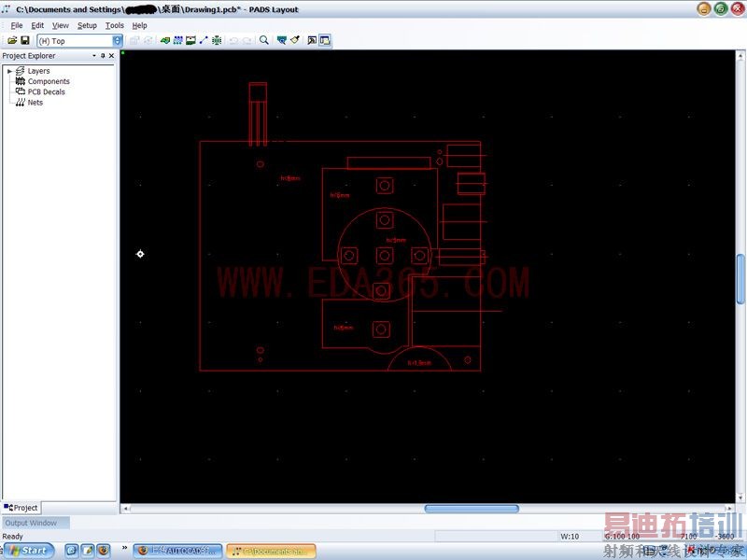Open the Drafting toolbar icon
The height and width of the screenshot is (560, 747).
coord(165,41)
